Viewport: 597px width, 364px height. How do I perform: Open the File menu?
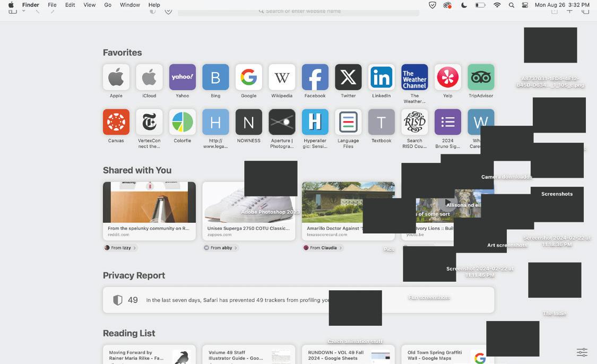click(x=52, y=5)
